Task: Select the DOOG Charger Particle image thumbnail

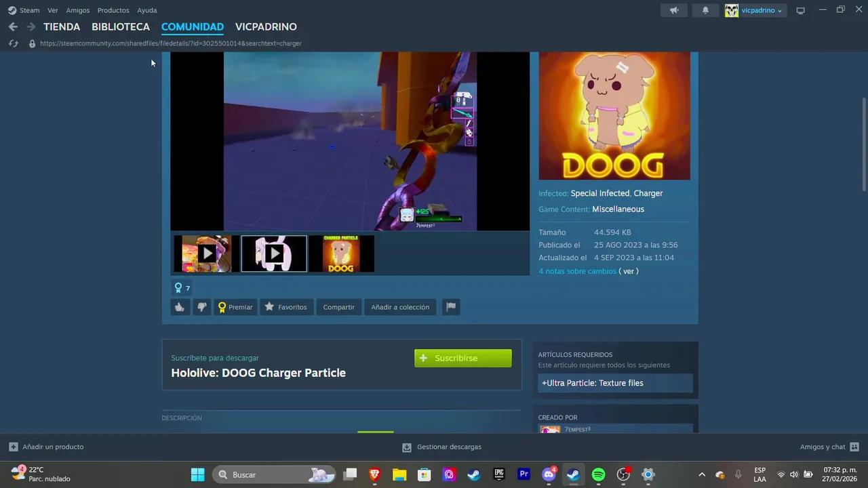Action: pyautogui.click(x=341, y=253)
